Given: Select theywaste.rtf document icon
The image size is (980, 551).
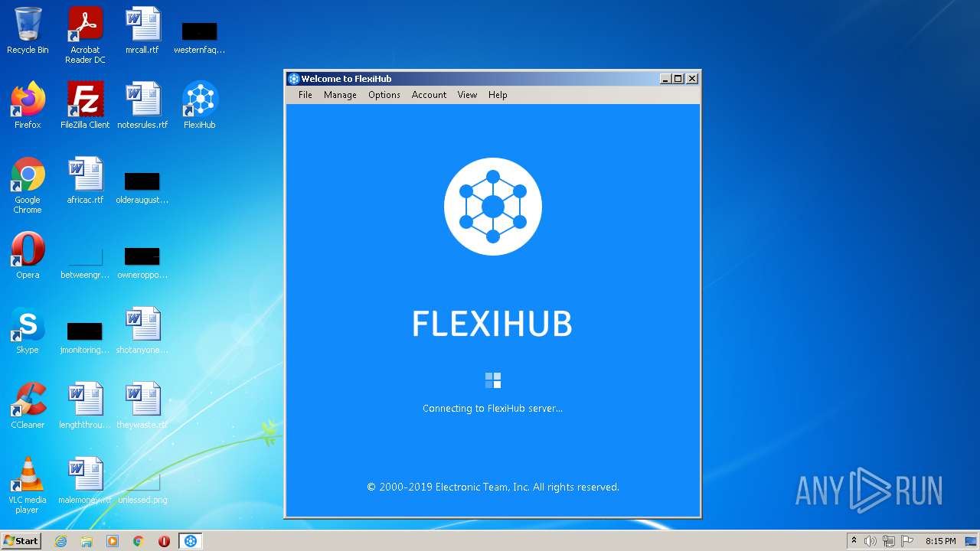Looking at the screenshot, I should (x=142, y=406).
